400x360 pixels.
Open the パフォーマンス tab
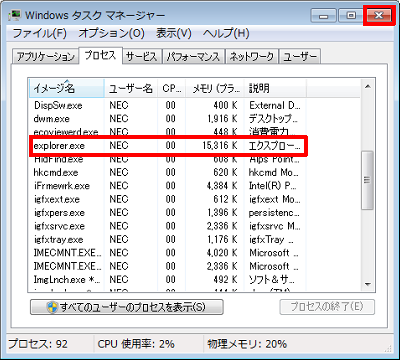194,57
